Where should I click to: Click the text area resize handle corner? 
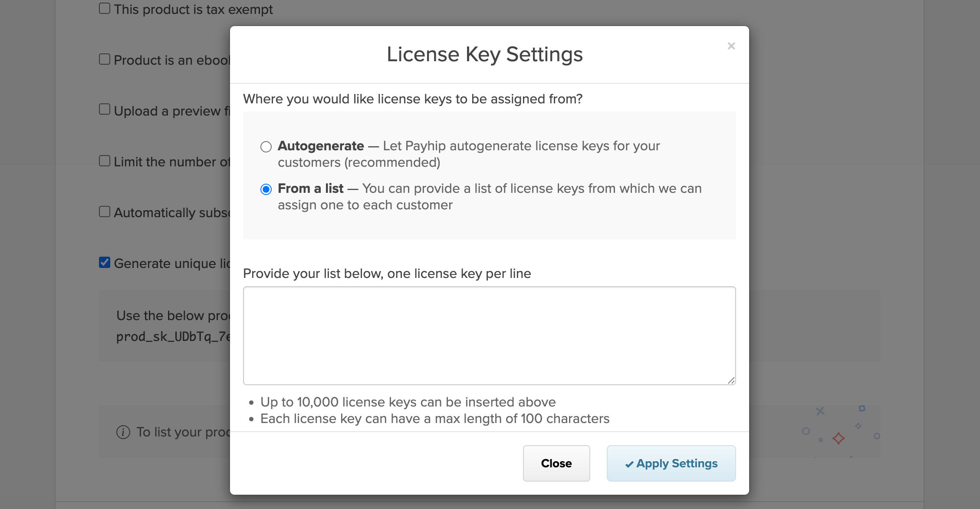click(x=731, y=380)
